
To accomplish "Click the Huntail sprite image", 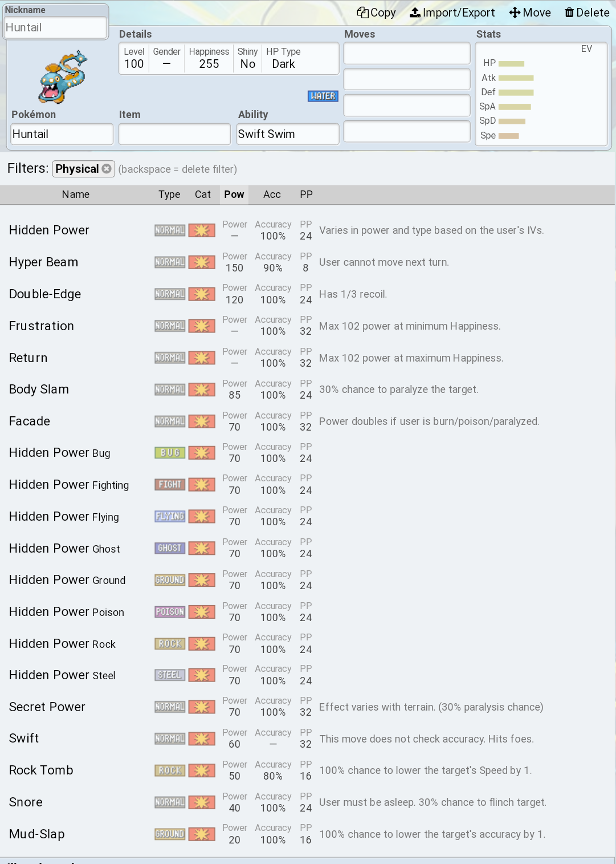I will point(63,78).
